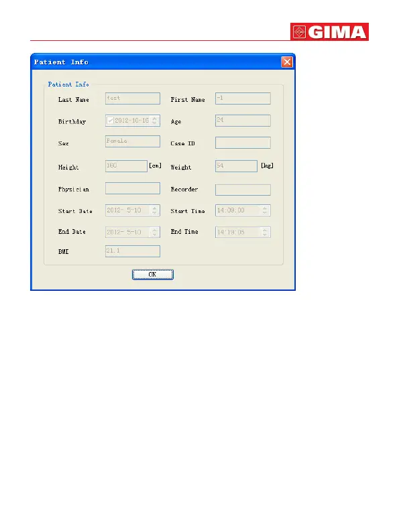
Task: Click the GIMA logo in header
Action: (329, 32)
